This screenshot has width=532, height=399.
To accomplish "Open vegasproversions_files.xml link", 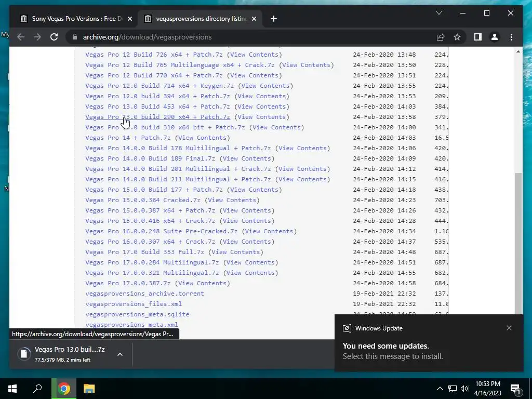I will [x=134, y=304].
